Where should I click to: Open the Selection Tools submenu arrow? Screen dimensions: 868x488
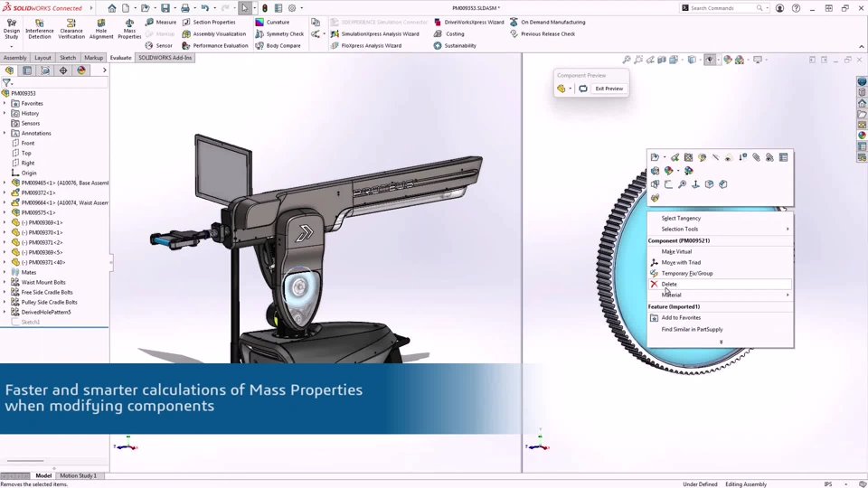point(788,229)
